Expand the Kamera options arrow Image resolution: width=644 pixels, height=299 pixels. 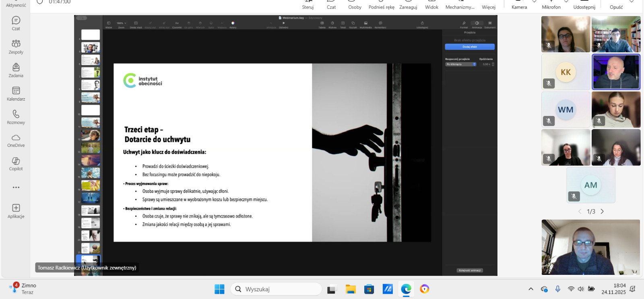[534, 2]
